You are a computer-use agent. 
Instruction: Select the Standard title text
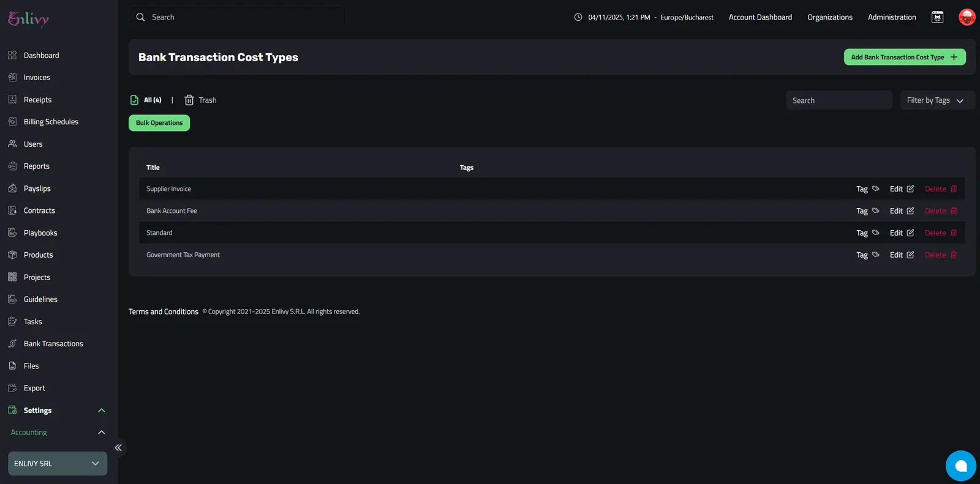159,233
